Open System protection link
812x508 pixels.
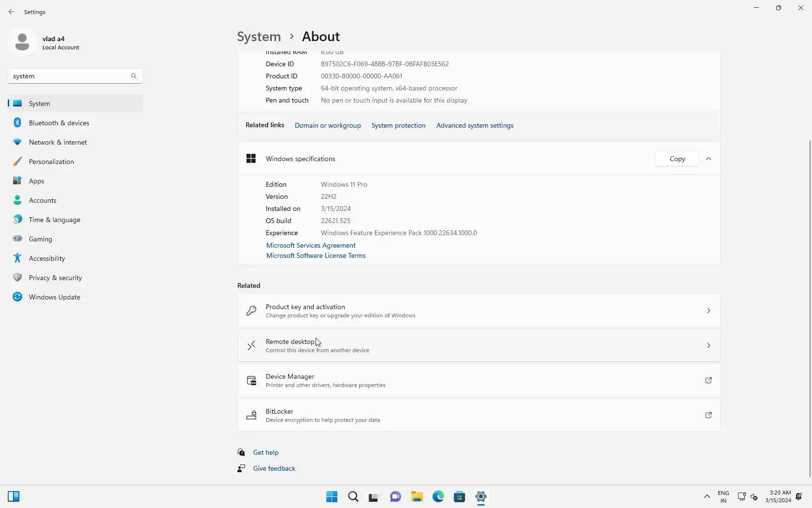[x=398, y=125]
